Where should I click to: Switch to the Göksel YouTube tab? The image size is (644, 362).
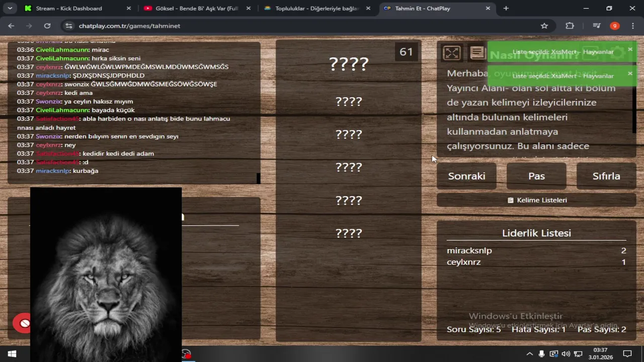(x=196, y=9)
